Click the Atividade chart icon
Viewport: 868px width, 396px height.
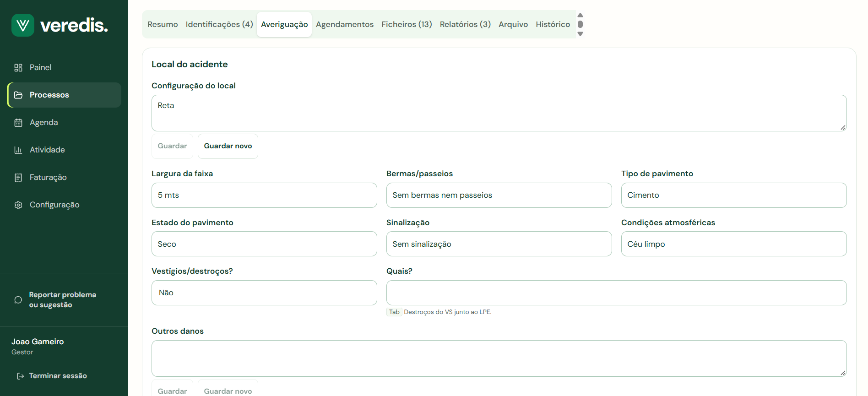[x=18, y=150]
